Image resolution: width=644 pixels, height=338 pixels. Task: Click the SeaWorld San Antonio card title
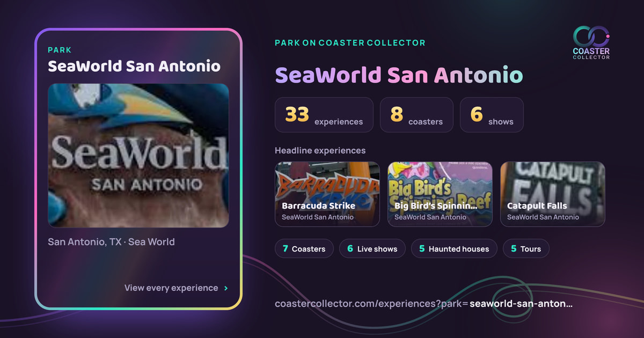134,66
